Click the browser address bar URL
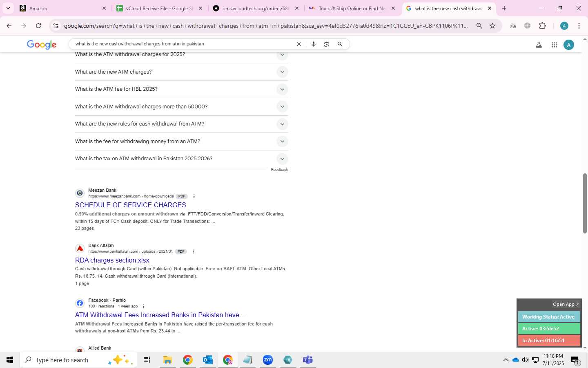This screenshot has width=588, height=368. [x=265, y=26]
